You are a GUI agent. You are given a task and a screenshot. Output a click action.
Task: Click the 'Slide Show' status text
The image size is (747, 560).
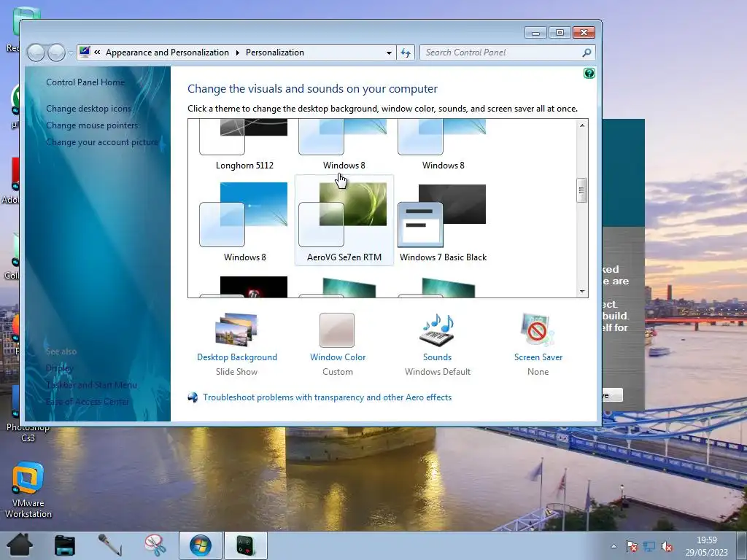[236, 372]
